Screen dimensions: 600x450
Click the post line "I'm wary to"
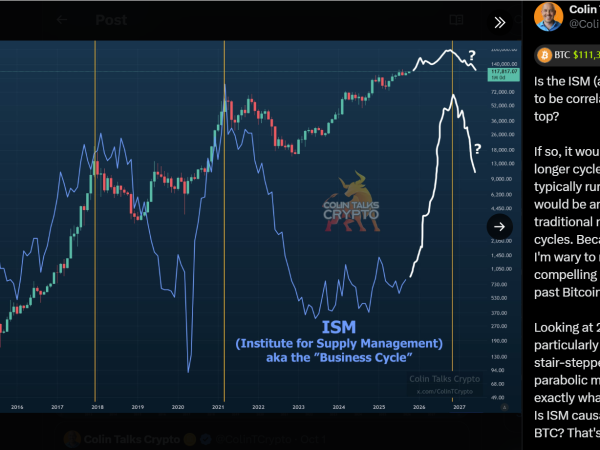pyautogui.click(x=567, y=257)
